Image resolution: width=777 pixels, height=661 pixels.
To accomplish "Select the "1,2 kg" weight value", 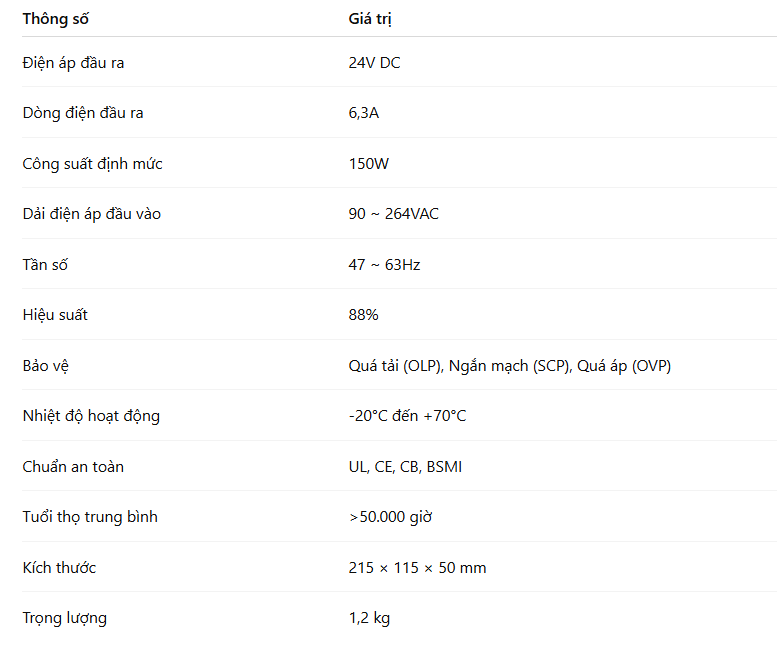I will (369, 618).
